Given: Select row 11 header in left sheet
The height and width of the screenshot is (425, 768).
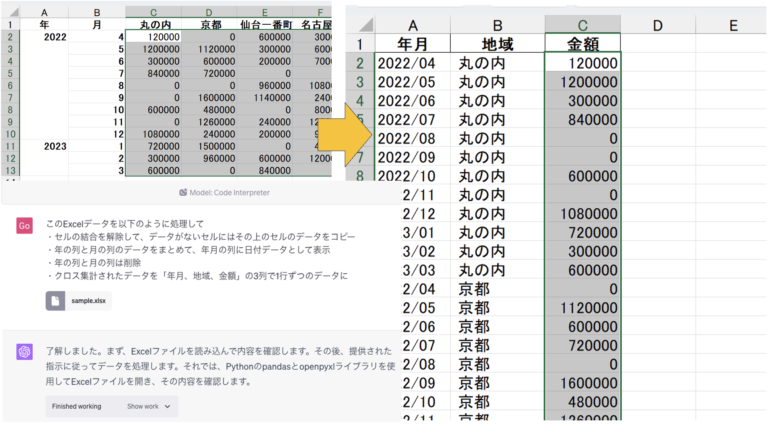Looking at the screenshot, I should click(x=10, y=146).
